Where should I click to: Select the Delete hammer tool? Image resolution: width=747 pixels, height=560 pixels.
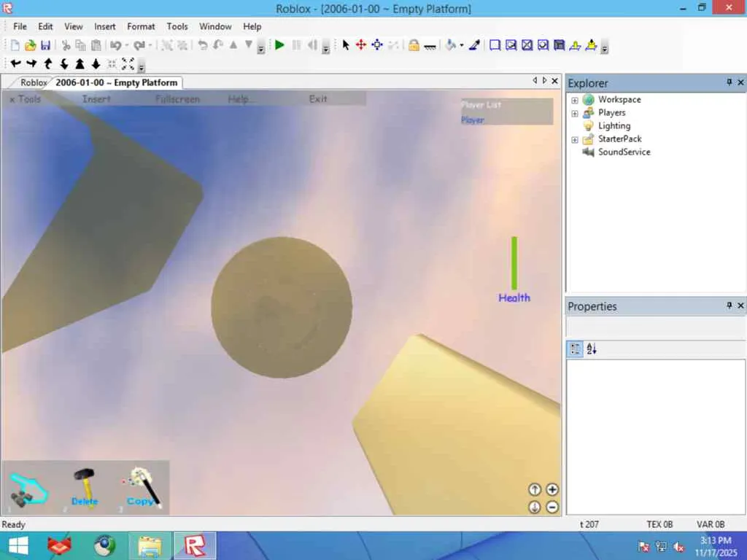(85, 488)
